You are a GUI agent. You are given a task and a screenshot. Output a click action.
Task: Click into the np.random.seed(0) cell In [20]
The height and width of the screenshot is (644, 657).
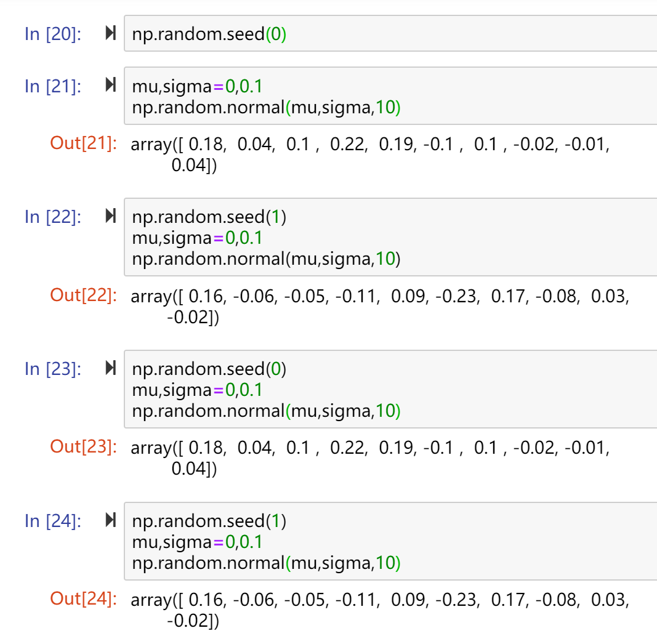click(390, 33)
